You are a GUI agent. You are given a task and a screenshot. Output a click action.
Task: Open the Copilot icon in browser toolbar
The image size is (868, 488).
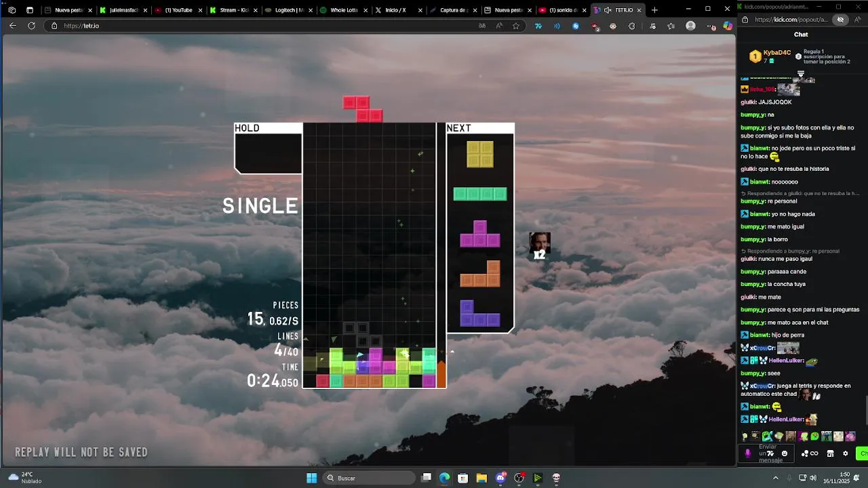[x=728, y=26]
